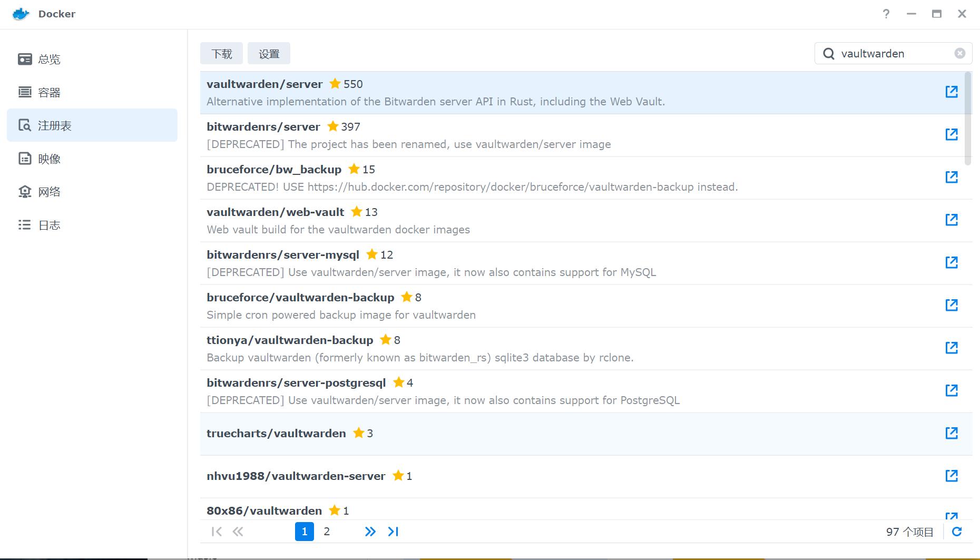Open external link for vaultwarden/server
This screenshot has height=560, width=980.
952,92
